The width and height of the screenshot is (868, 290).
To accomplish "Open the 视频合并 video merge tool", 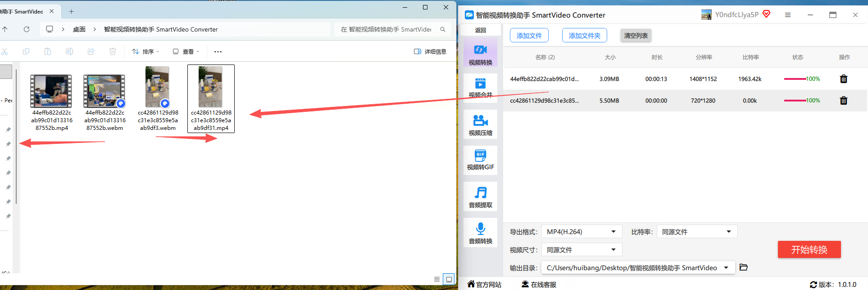I will coord(480,88).
